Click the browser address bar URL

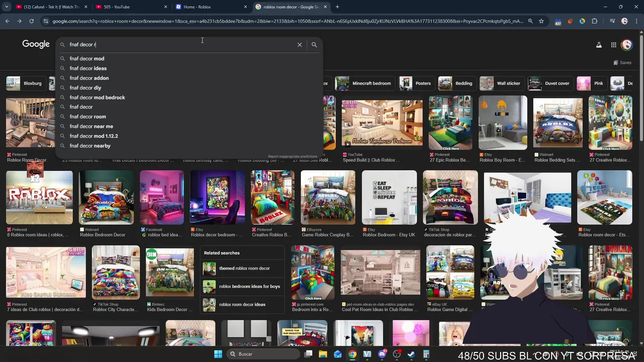(288, 21)
